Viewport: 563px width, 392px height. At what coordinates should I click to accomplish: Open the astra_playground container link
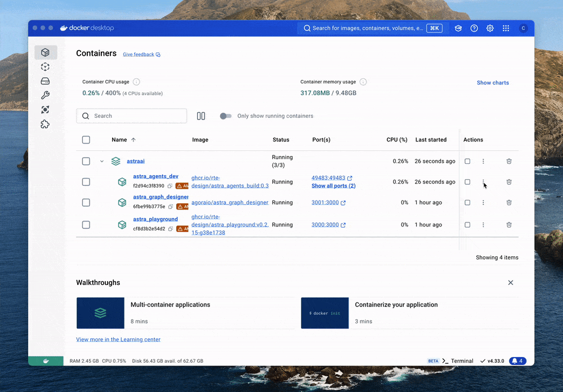[x=155, y=219]
